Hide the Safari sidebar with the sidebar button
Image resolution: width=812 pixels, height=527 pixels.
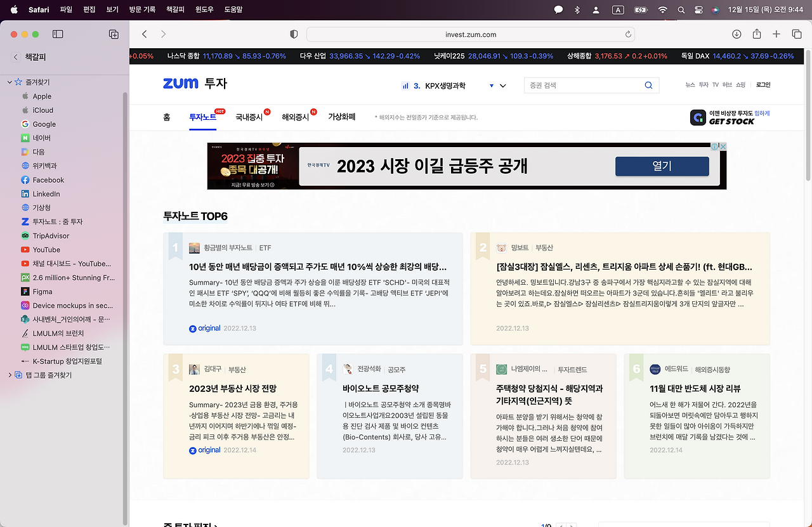click(58, 34)
